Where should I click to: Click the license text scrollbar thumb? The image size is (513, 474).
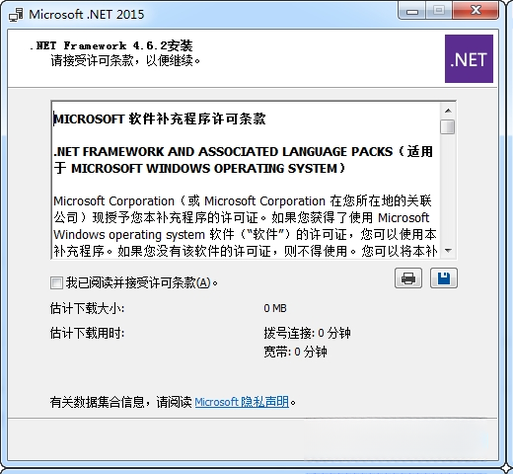(448, 127)
